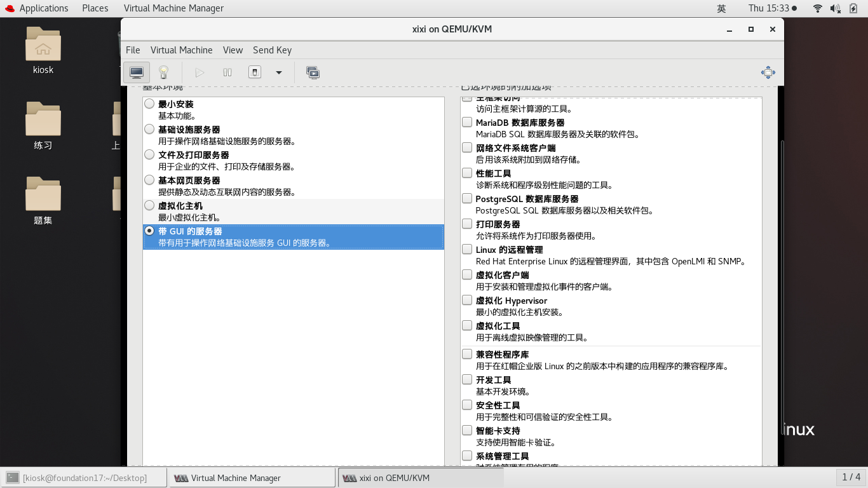Click the power status icon
Image resolution: width=868 pixels, height=488 pixels.
853,8
